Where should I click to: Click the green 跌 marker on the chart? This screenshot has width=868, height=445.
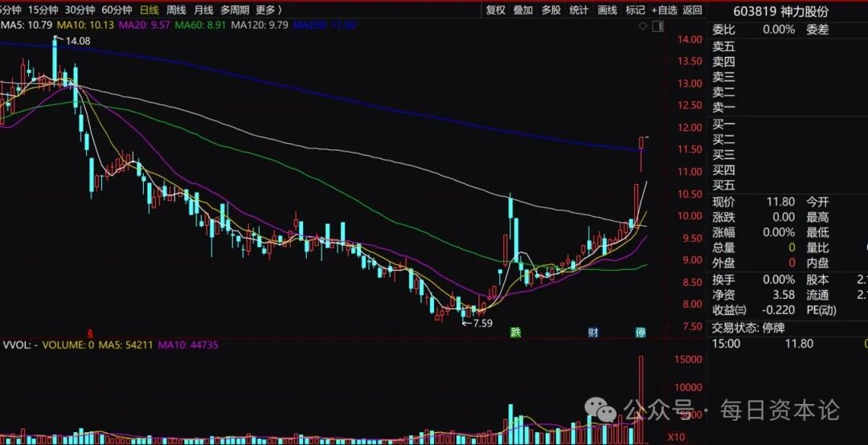(514, 332)
